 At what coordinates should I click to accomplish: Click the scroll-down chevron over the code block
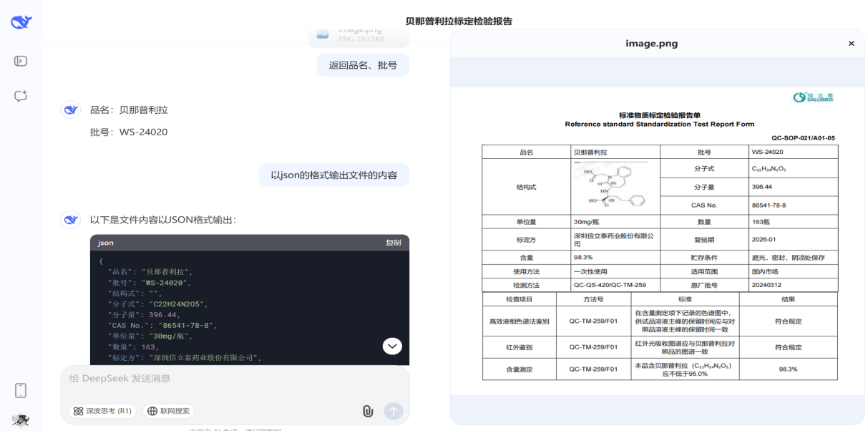tap(391, 346)
